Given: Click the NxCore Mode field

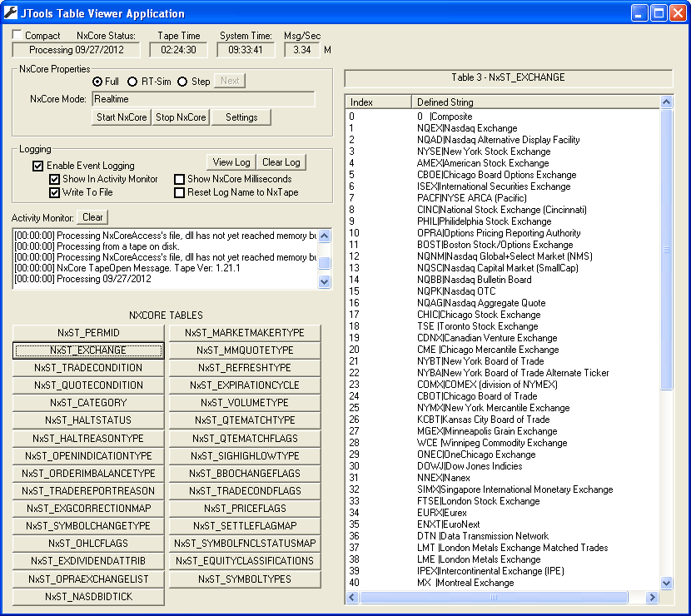Looking at the screenshot, I should point(204,99).
